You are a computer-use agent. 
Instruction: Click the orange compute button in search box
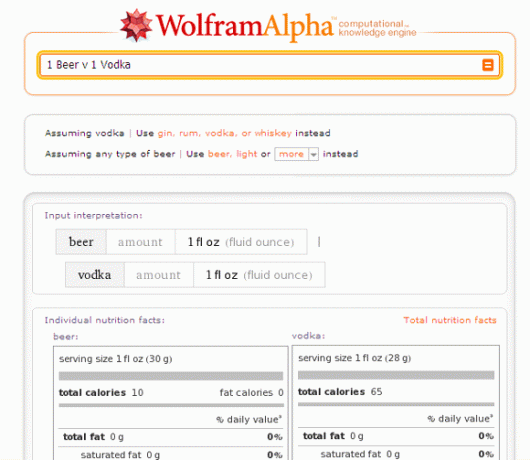coord(487,65)
